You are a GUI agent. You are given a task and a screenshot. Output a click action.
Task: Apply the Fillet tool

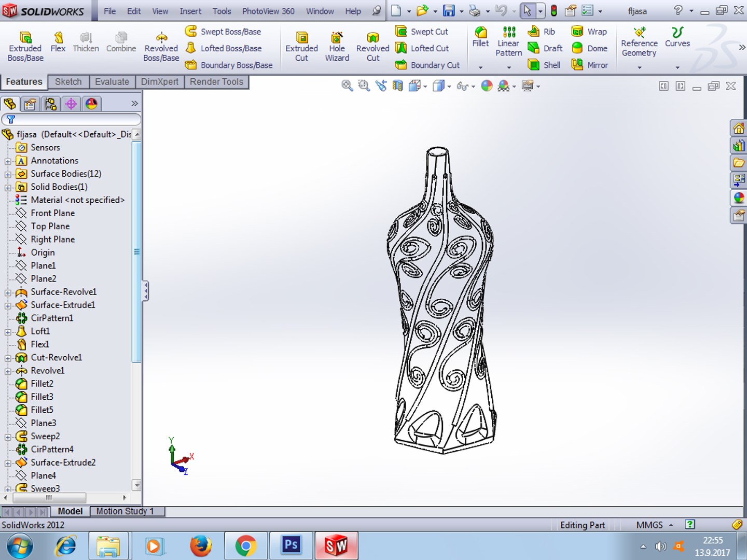tap(480, 37)
